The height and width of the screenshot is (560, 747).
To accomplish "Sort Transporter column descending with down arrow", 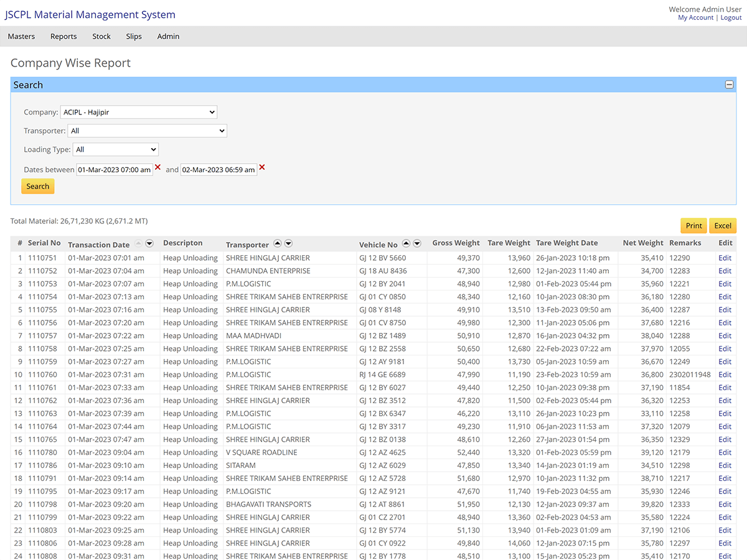I will point(288,243).
